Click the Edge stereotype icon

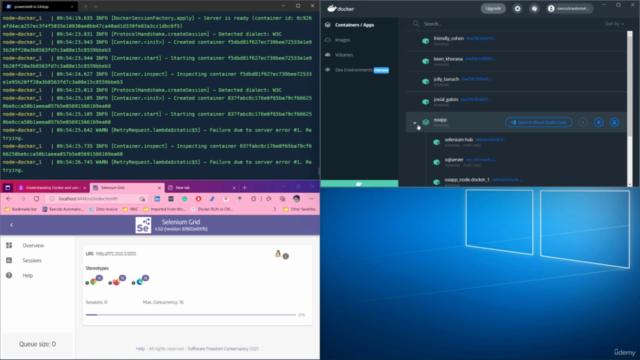click(x=140, y=282)
